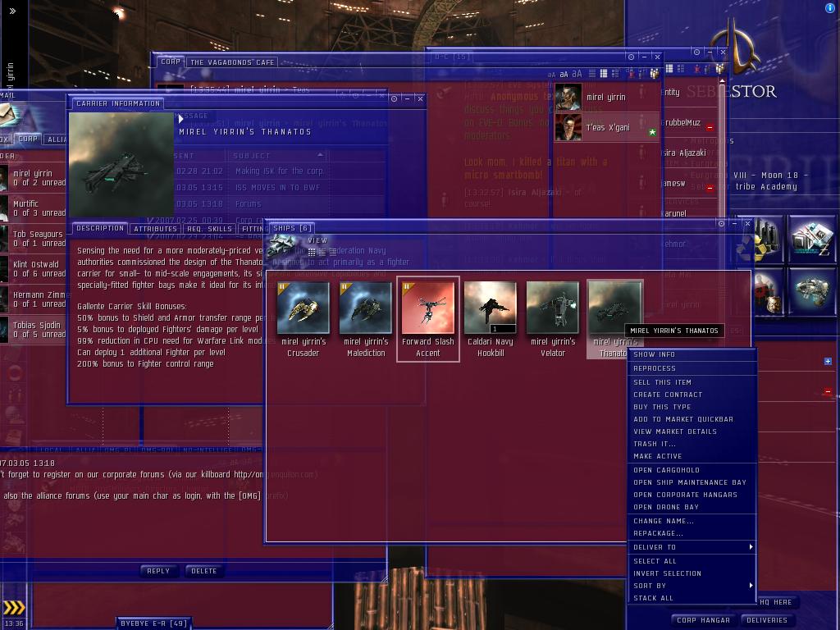Viewport: 840px width, 630px height.
Task: Open The Vagabonds' Cafe chat tab
Action: (x=232, y=62)
